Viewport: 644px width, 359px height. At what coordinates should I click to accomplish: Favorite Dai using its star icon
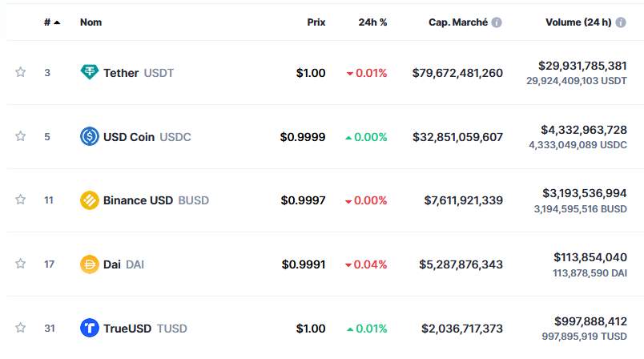pyautogui.click(x=21, y=264)
